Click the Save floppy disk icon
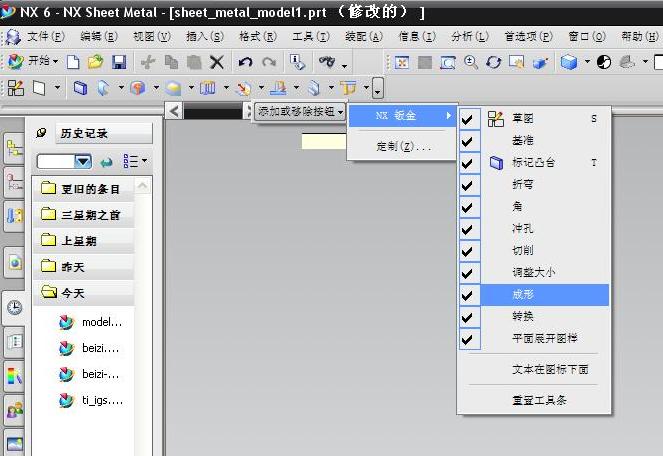Screen dimensions: 663x456 (x=119, y=63)
